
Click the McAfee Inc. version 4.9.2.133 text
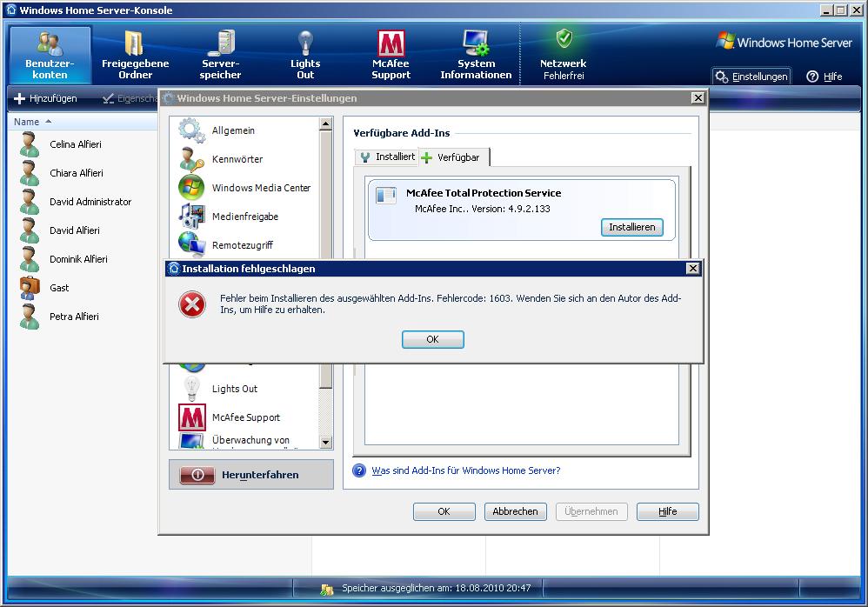(x=482, y=209)
